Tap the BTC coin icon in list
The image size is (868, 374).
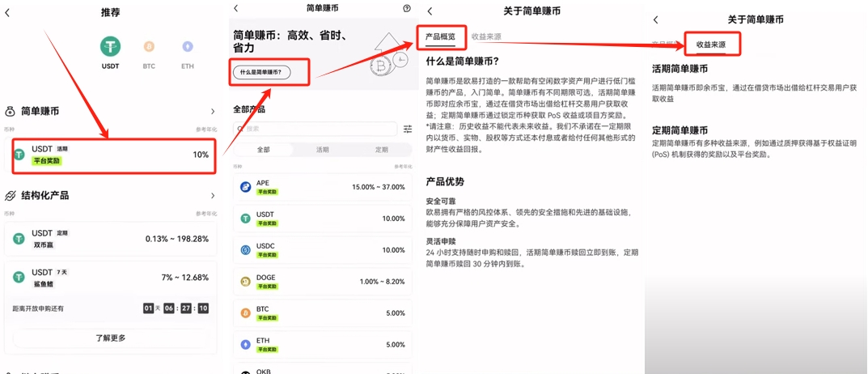[x=245, y=313]
